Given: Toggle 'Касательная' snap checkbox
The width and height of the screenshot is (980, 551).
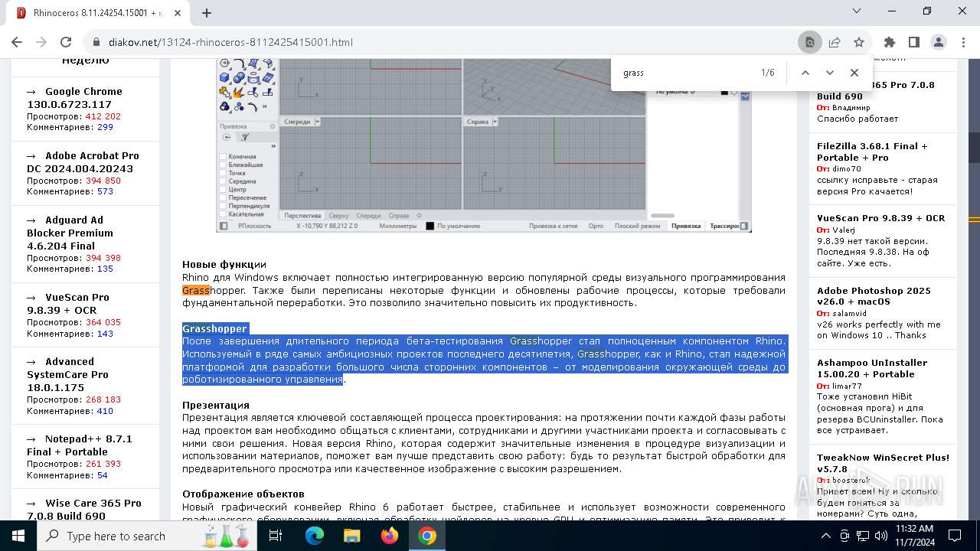Looking at the screenshot, I should pyautogui.click(x=224, y=214).
